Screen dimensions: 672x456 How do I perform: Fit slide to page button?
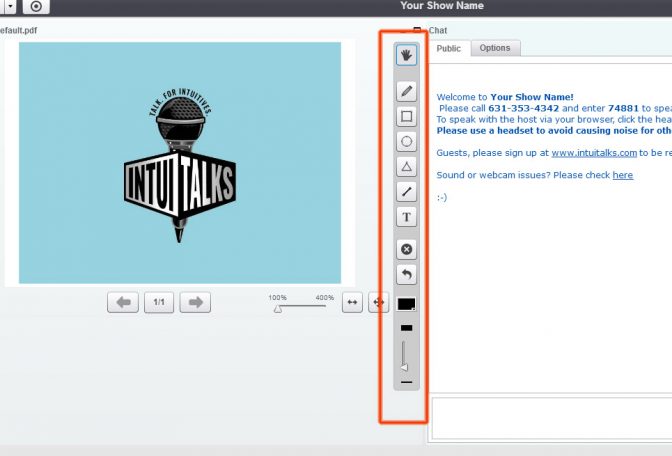[378, 302]
